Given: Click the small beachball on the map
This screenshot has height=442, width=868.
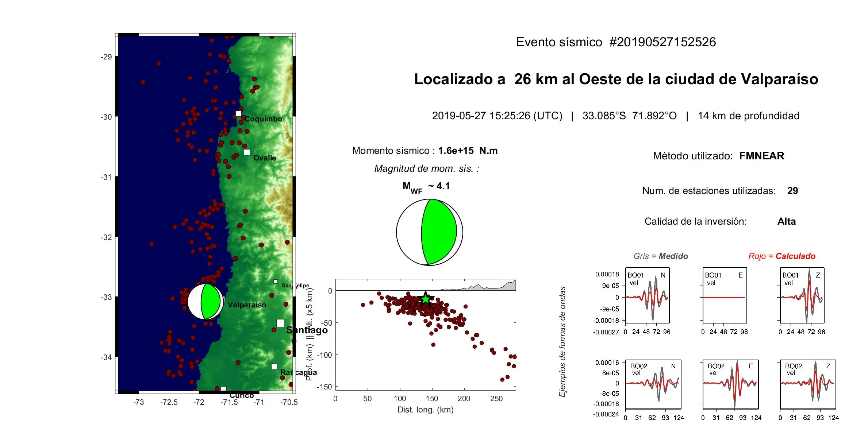Looking at the screenshot, I should click(206, 302).
